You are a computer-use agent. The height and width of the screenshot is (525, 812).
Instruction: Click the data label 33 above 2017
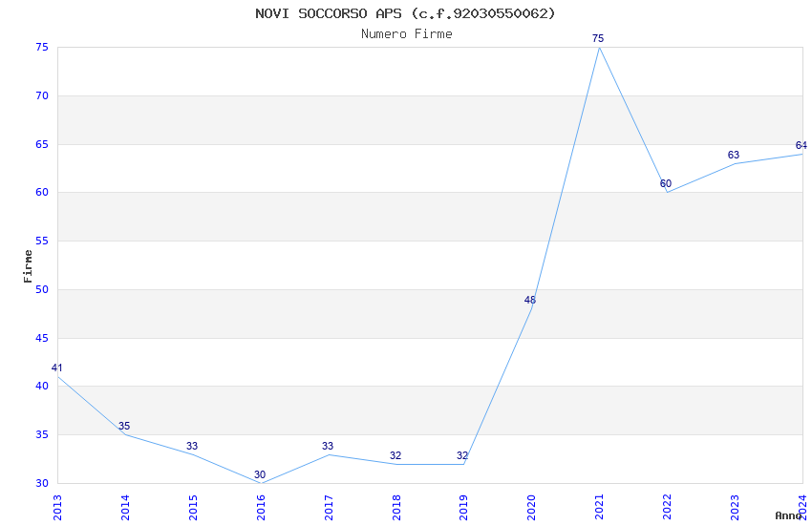328,446
